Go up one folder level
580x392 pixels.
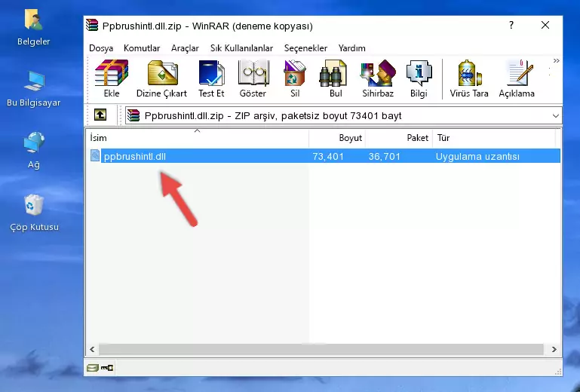coord(100,115)
